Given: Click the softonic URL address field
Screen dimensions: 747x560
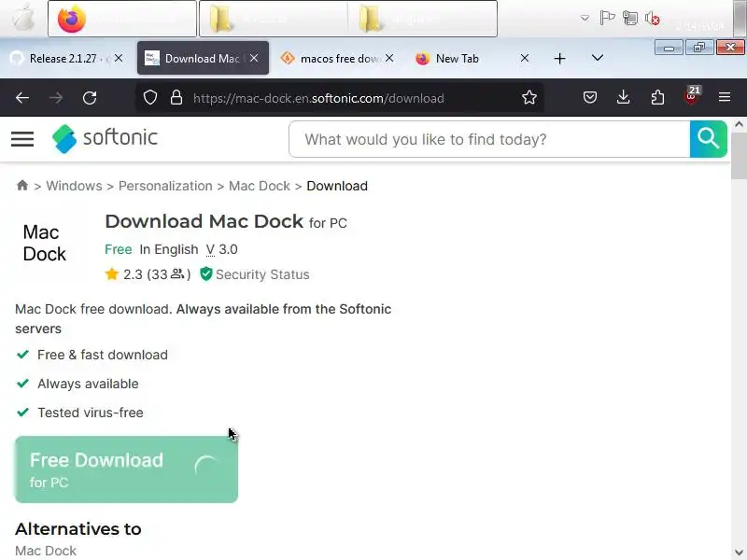Looking at the screenshot, I should click(x=318, y=99).
